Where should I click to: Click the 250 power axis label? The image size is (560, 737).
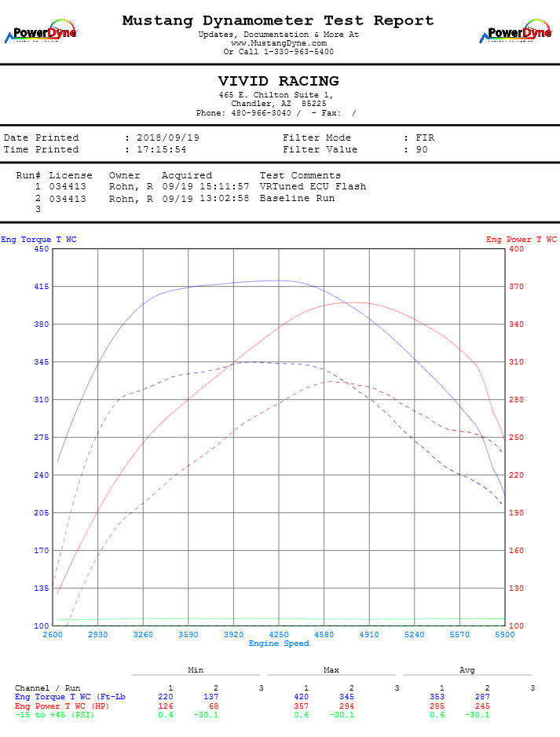(x=516, y=437)
